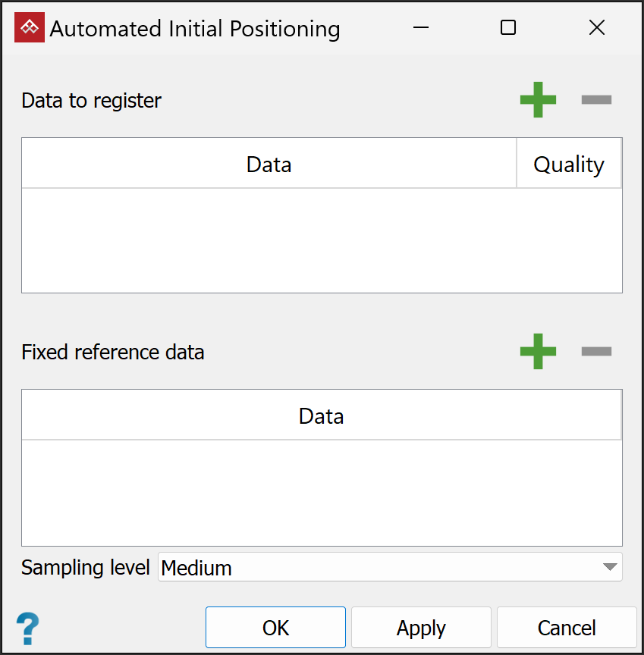Click the red application icon in title bar
The height and width of the screenshot is (655, 644).
click(x=30, y=29)
